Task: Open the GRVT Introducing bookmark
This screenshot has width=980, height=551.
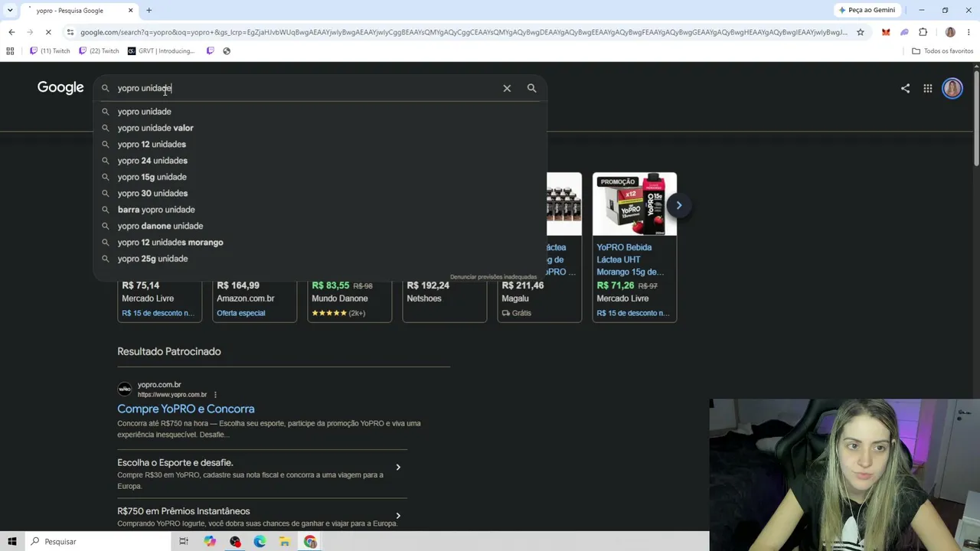Action: (x=161, y=51)
